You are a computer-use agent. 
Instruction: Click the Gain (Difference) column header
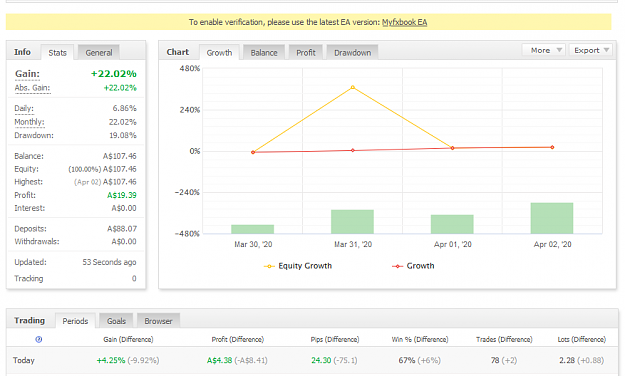click(x=128, y=339)
